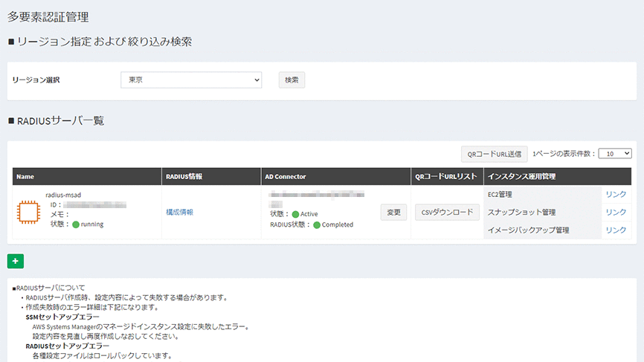Download the QR list via CSVダウンロード
The width and height of the screenshot is (644, 362).
point(447,213)
